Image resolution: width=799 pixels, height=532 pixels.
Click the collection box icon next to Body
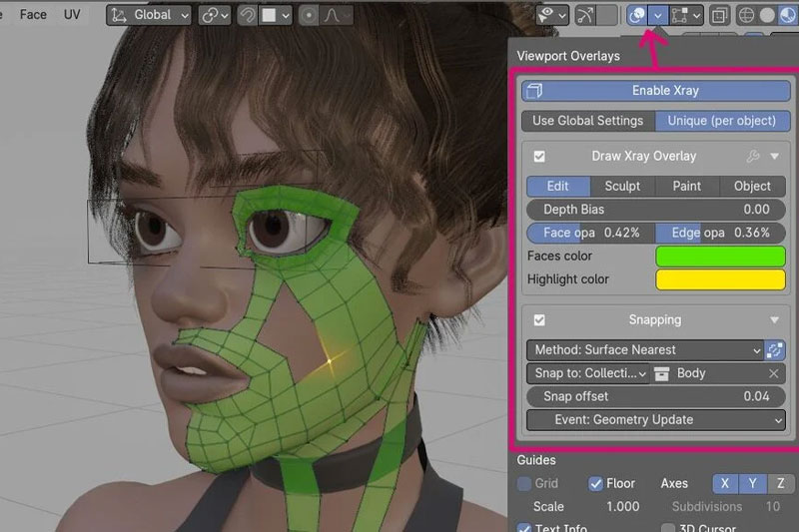pyautogui.click(x=661, y=373)
